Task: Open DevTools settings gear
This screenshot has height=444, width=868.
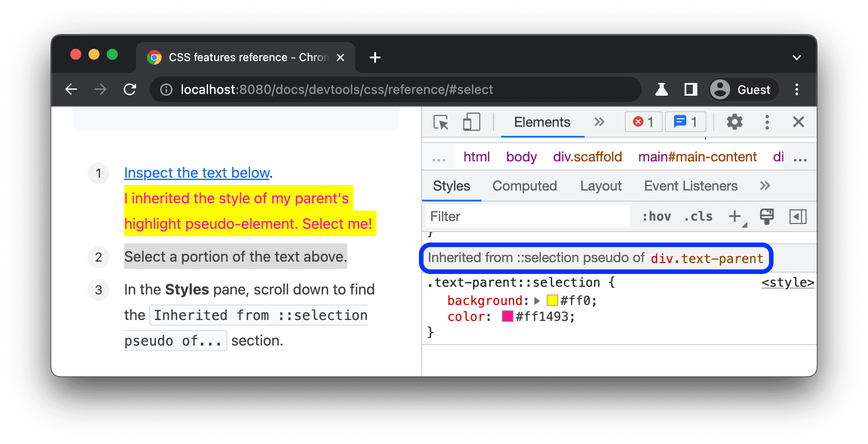Action: pos(734,122)
